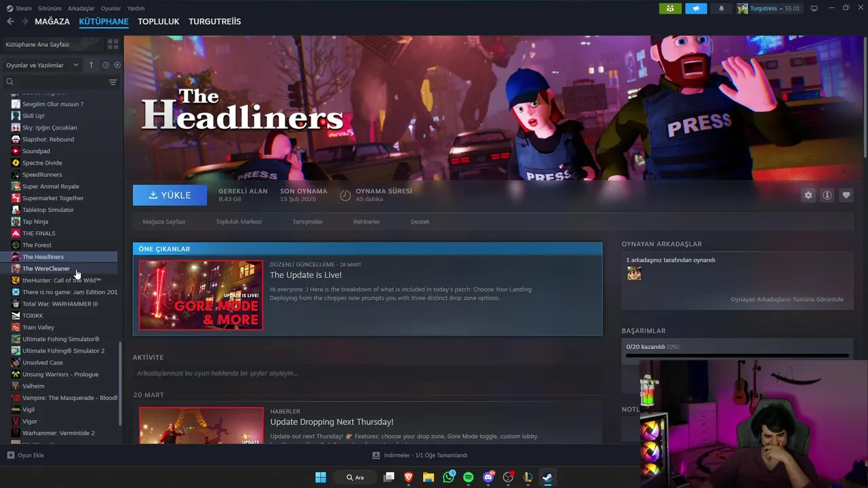Add The Headliners to favorites heart
This screenshot has height=488, width=868.
[x=846, y=195]
